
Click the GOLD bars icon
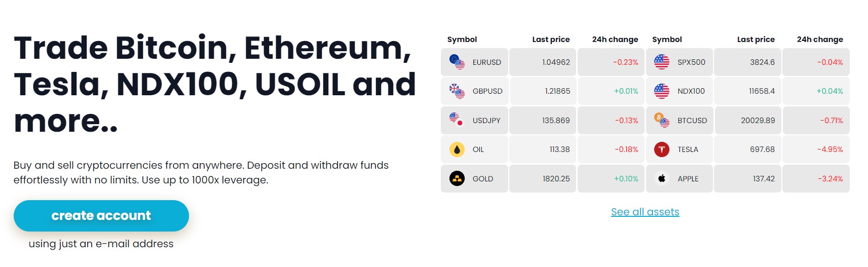pyautogui.click(x=457, y=178)
